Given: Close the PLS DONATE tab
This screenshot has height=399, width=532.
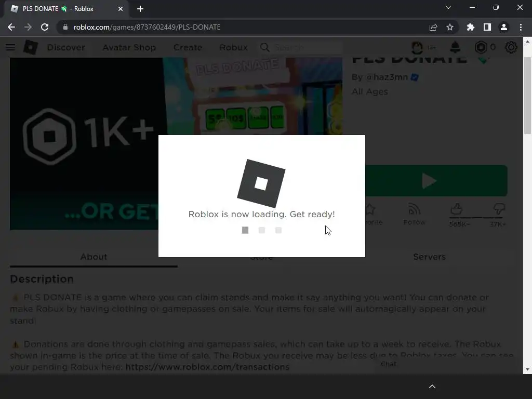Looking at the screenshot, I should [x=121, y=9].
